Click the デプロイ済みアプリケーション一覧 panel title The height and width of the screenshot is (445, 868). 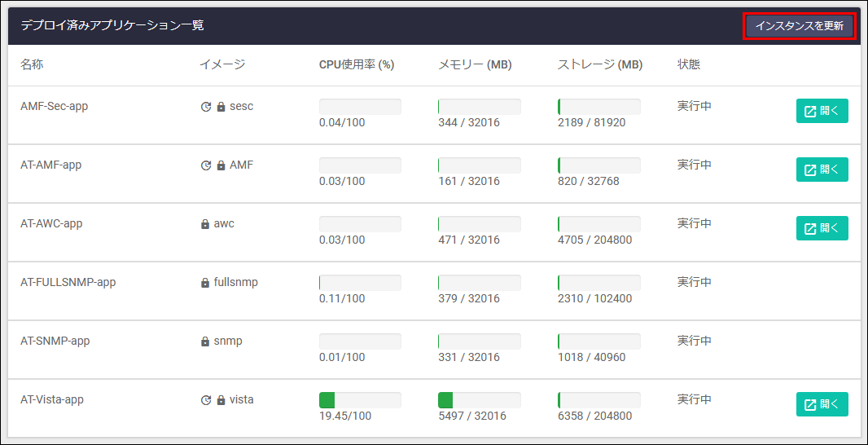pos(112,25)
